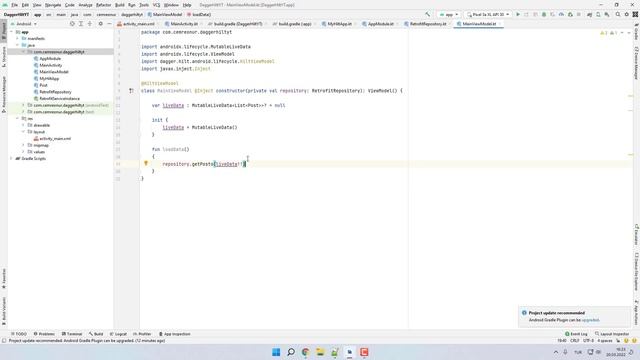Viewport: 640px width, 360px height.
Task: Click the red recorder app on taskbar
Action: point(364,352)
